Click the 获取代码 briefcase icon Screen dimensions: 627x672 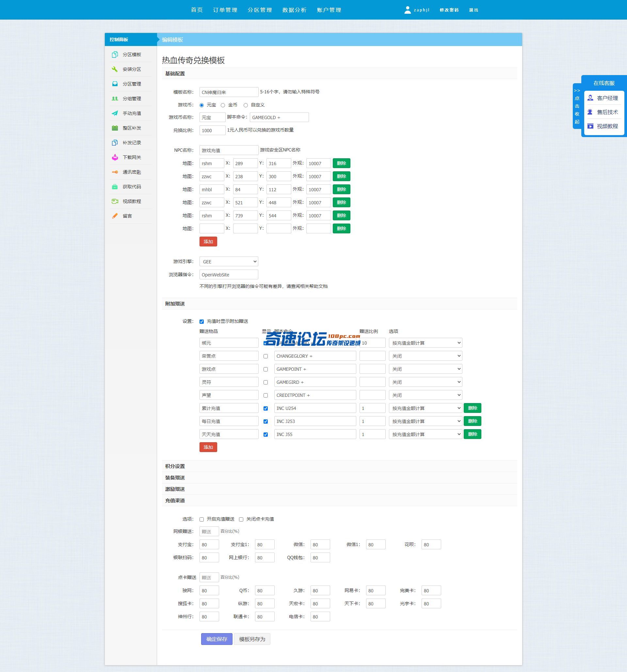click(115, 187)
